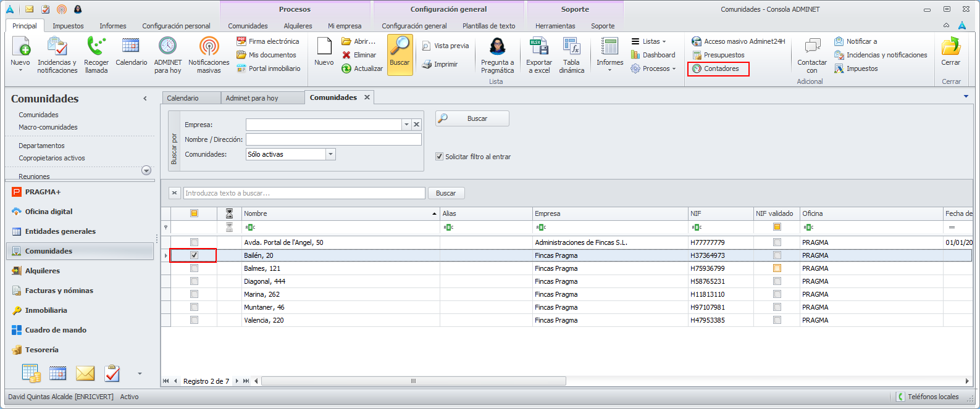Go to Tesorería navigation section

(x=80, y=350)
